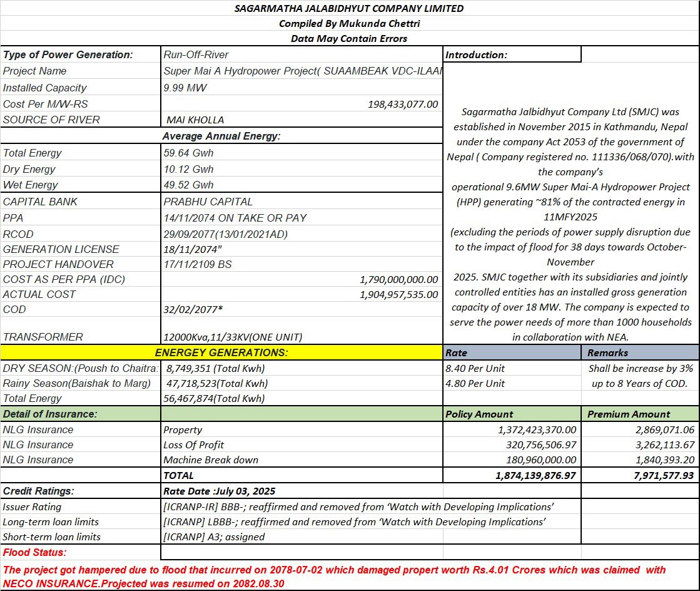Click the value 198,433,077.00

pos(403,104)
